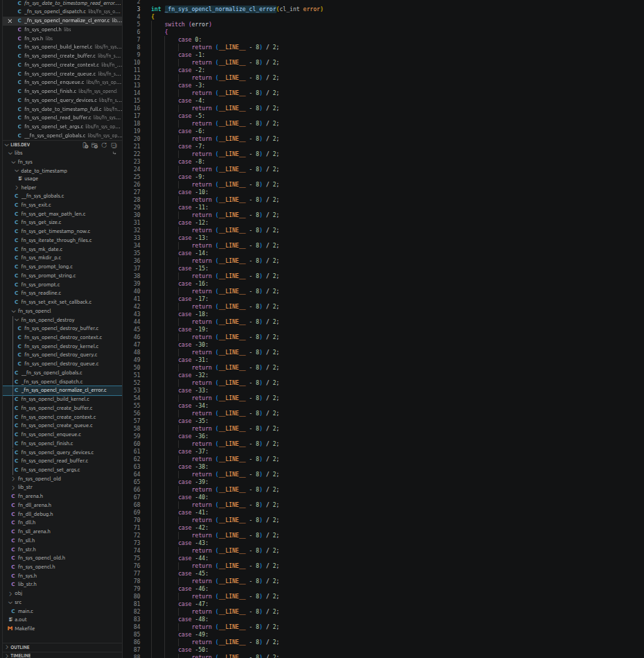
Task: Switch to fn_sys.h in the Open Editors list
Action: [62, 38]
